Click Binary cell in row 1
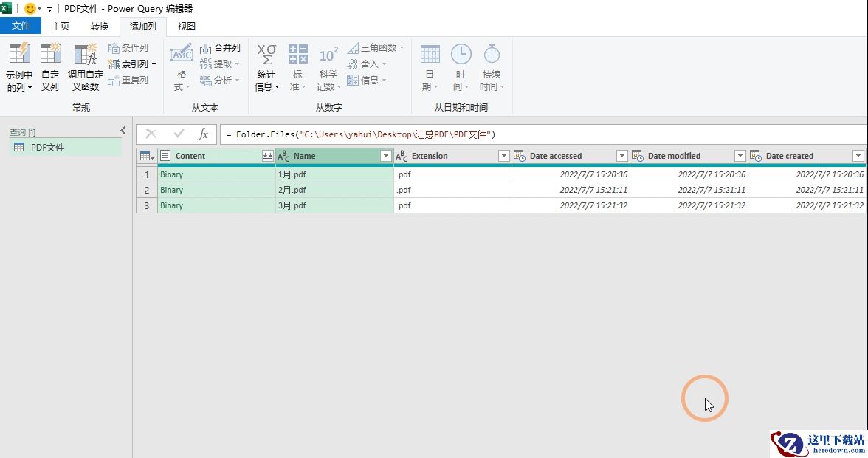Screen dimensions: 868x458 pyautogui.click(x=216, y=174)
